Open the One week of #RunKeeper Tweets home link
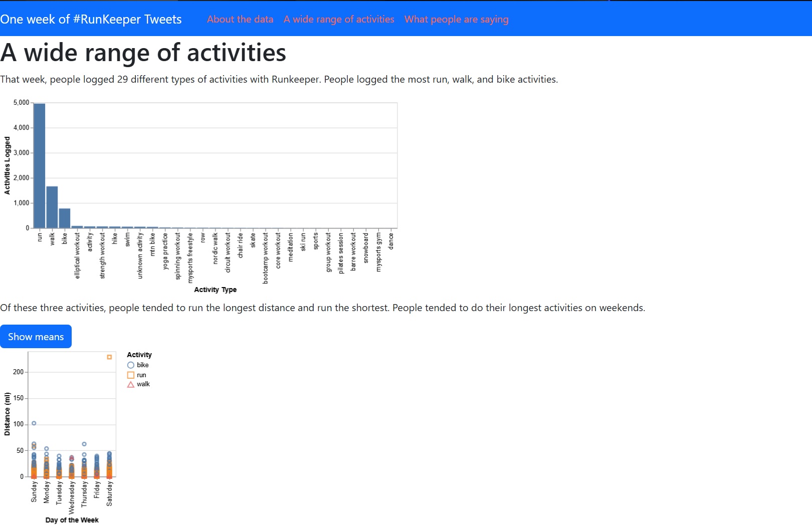Screen dimensions: 812x526 (91, 20)
